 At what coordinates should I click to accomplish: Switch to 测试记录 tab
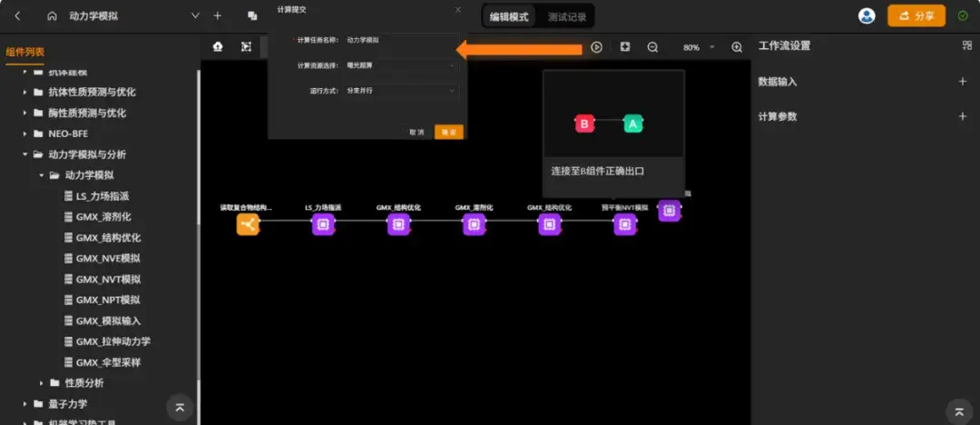(567, 17)
